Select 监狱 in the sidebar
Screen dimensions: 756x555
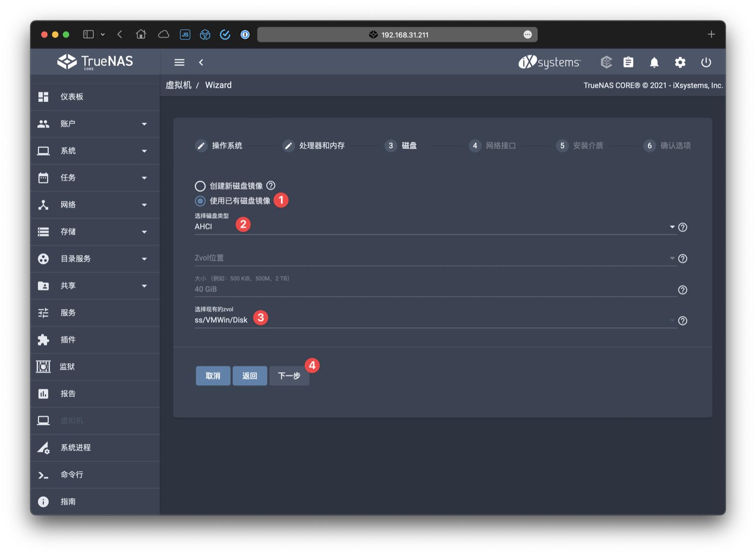pos(69,367)
